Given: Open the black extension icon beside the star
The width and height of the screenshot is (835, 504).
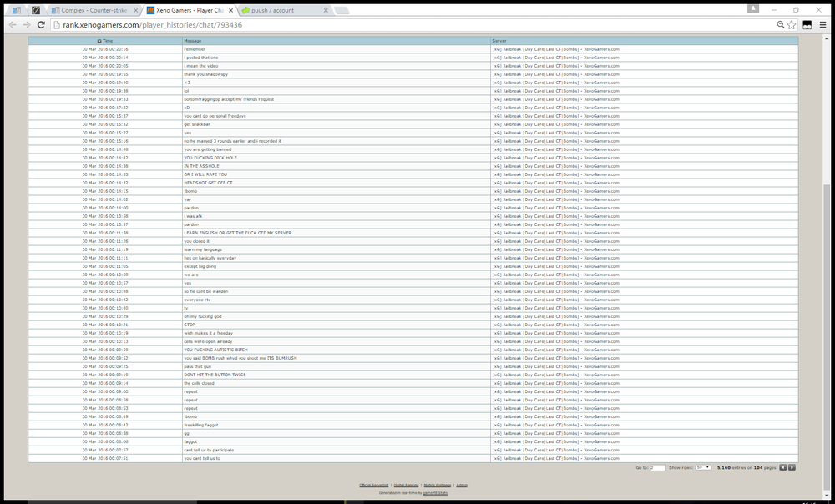Looking at the screenshot, I should pyautogui.click(x=807, y=25).
